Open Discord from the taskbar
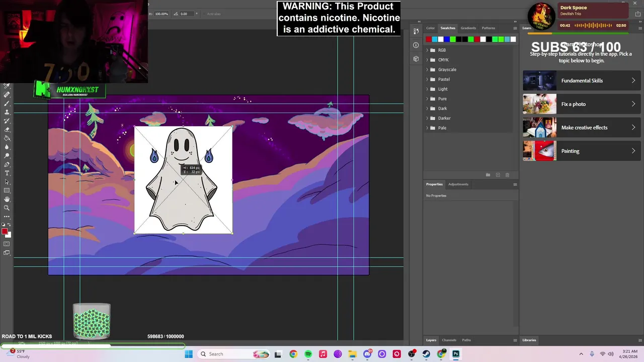The height and width of the screenshot is (362, 644). (367, 354)
